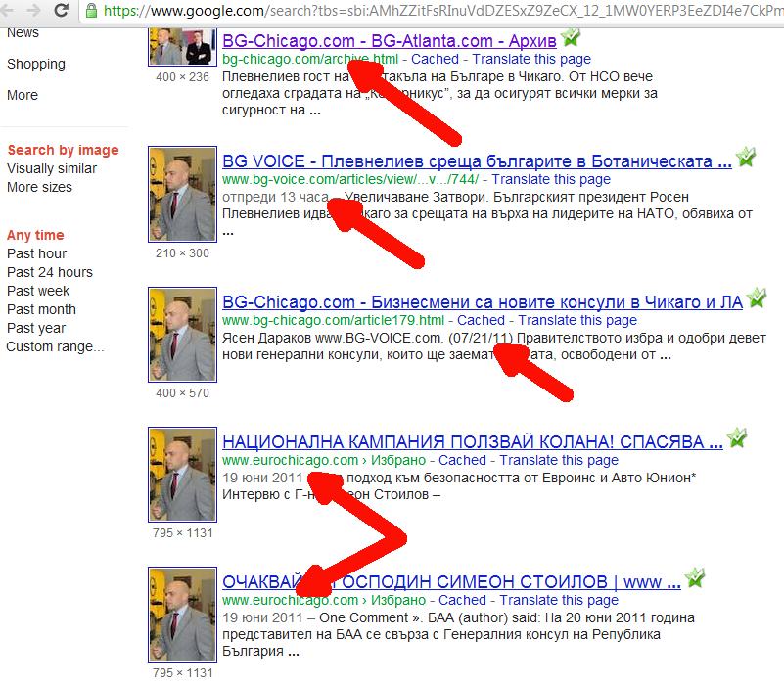Filter results by Visually similar
Screen dimensions: 784x686
coord(52,168)
